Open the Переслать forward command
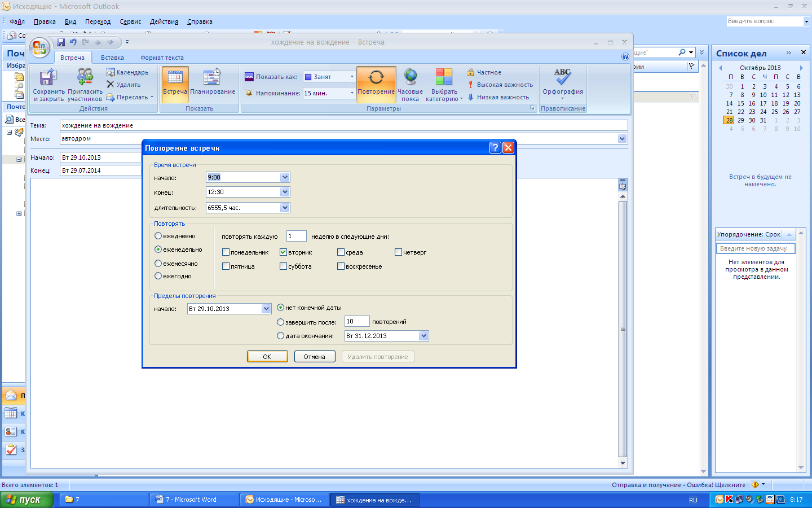Screen dimensions: 812x508 tap(130, 97)
